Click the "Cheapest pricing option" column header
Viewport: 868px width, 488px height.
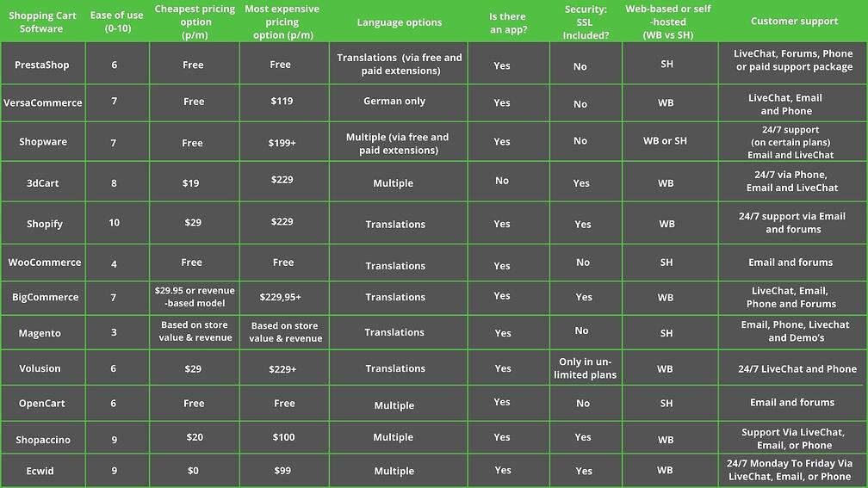coord(194,22)
